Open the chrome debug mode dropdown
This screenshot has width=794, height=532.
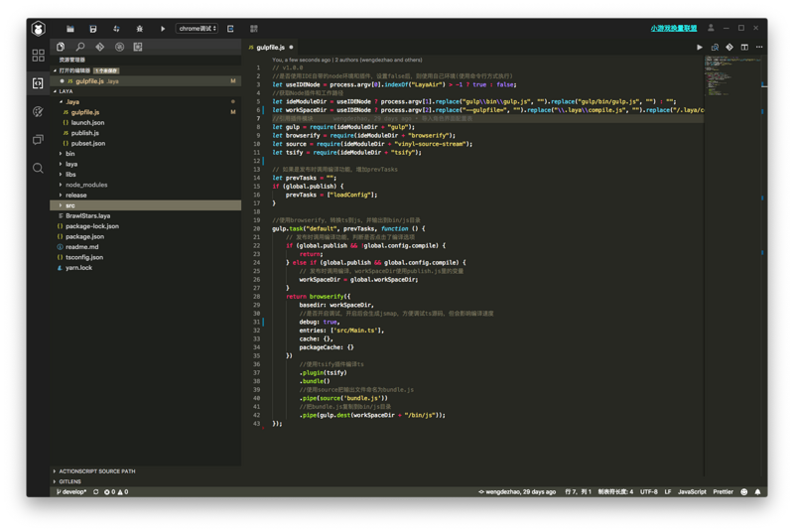197,29
